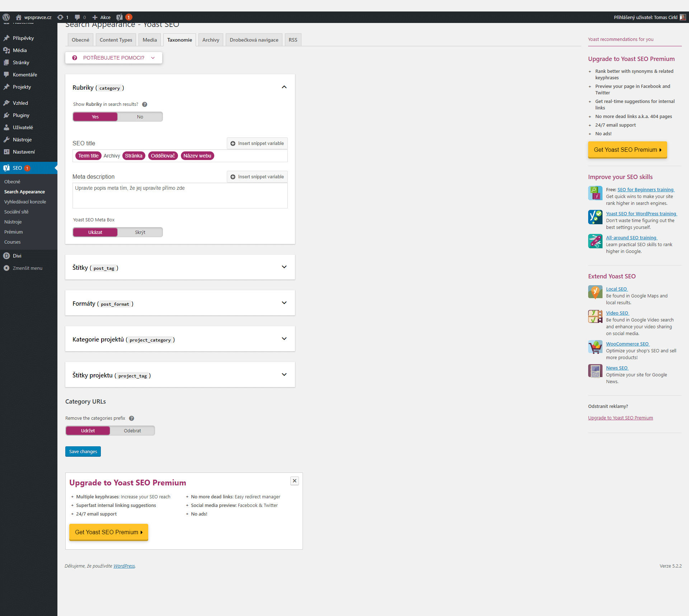The height and width of the screenshot is (616, 689).
Task: Click the WordPress logo in admin bar
Action: (x=6, y=17)
